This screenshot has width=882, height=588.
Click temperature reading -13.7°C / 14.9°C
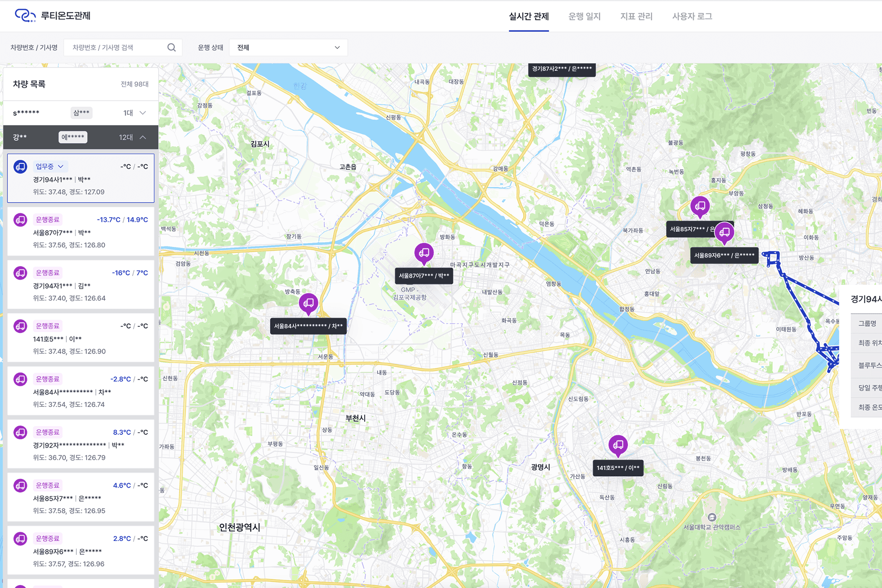122,220
